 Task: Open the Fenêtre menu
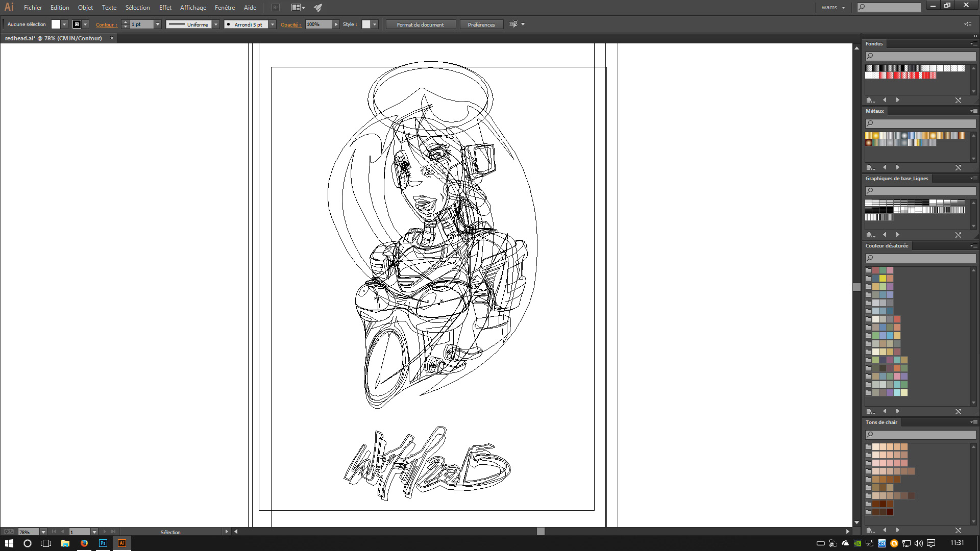point(225,8)
